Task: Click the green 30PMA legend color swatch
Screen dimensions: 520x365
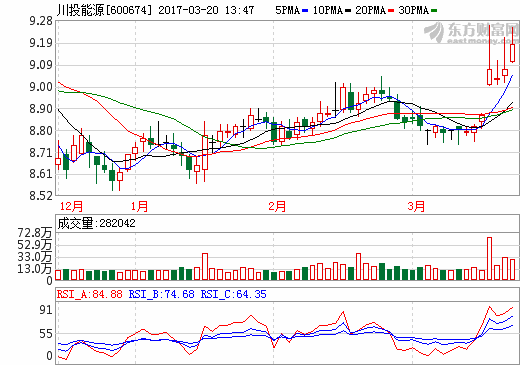Action: coord(434,11)
